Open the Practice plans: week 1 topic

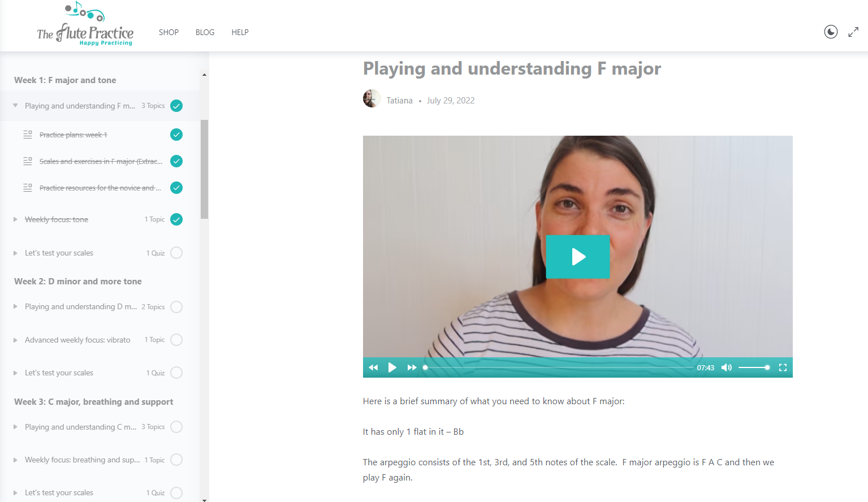pos(73,135)
